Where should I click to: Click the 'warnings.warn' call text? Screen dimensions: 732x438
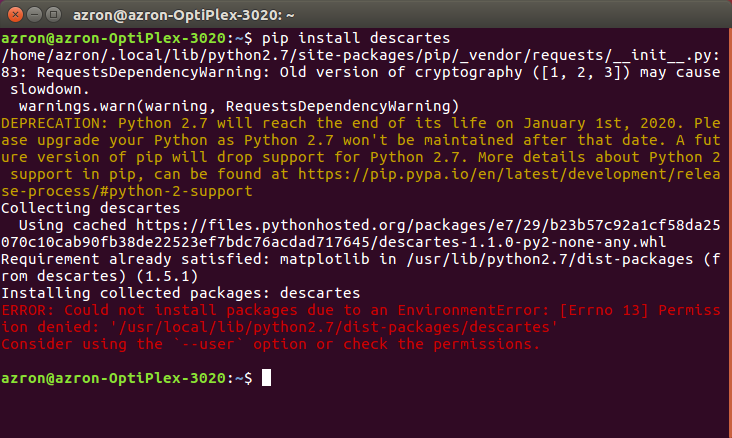(x=76, y=106)
